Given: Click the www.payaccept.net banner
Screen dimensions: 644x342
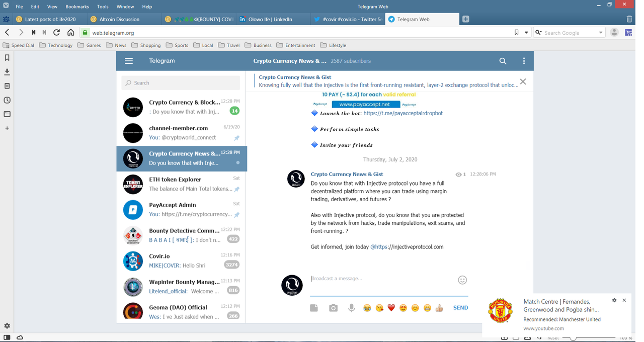Looking at the screenshot, I should (366, 104).
